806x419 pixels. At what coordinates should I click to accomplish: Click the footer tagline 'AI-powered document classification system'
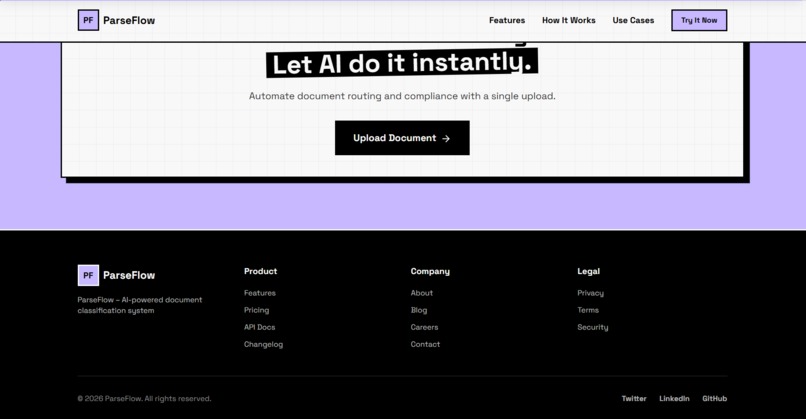(140, 305)
